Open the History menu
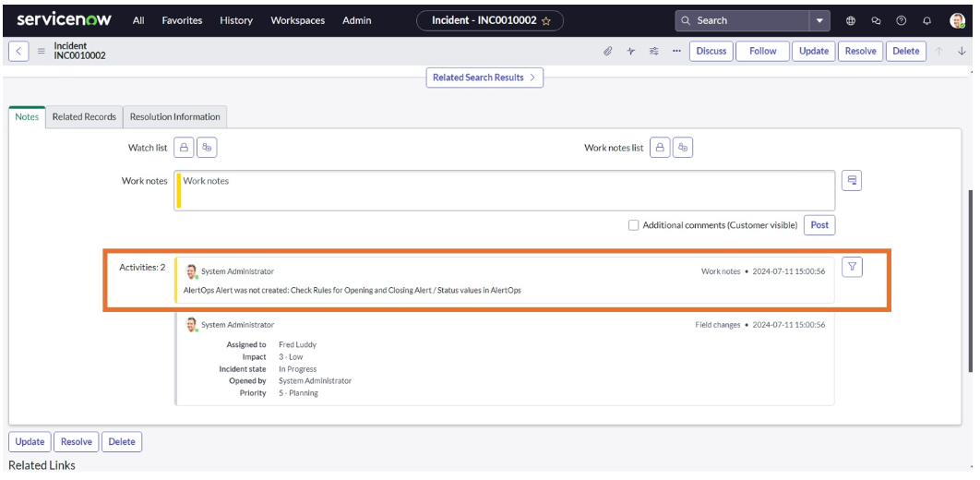Screen dimensions: 980x480 point(236,20)
